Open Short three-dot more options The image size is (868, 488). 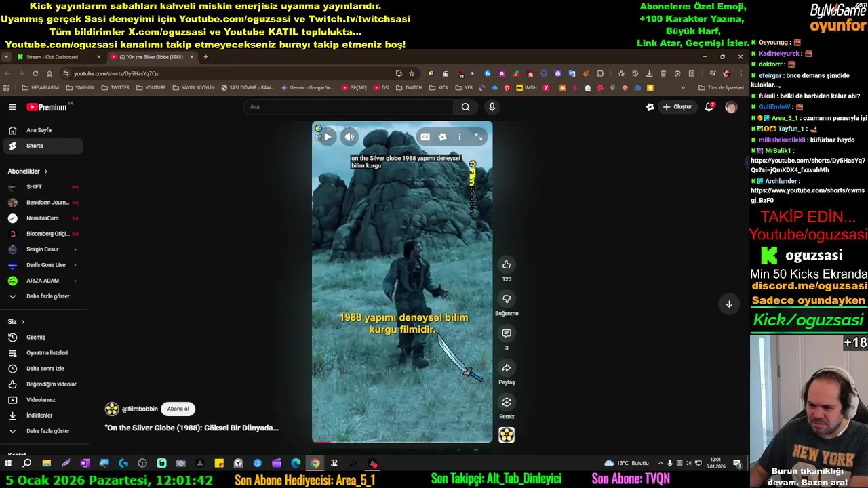coord(460,137)
